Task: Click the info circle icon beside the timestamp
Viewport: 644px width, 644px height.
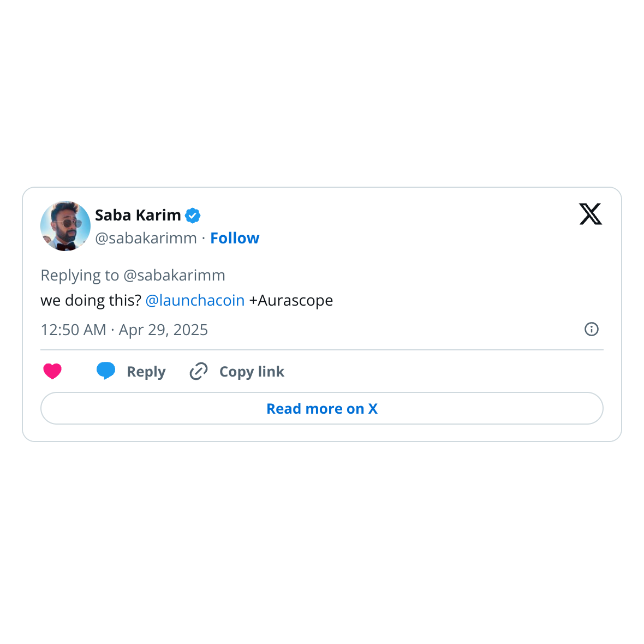Action: pyautogui.click(x=591, y=329)
